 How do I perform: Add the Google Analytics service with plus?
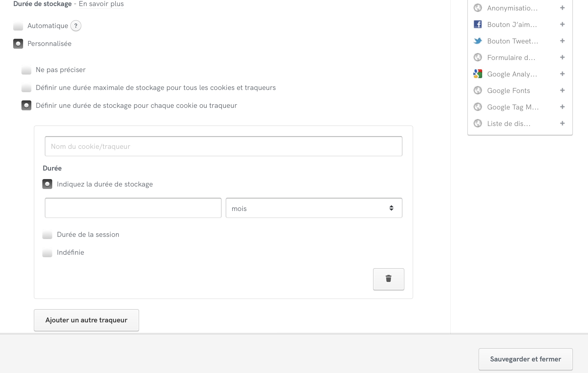point(562,74)
